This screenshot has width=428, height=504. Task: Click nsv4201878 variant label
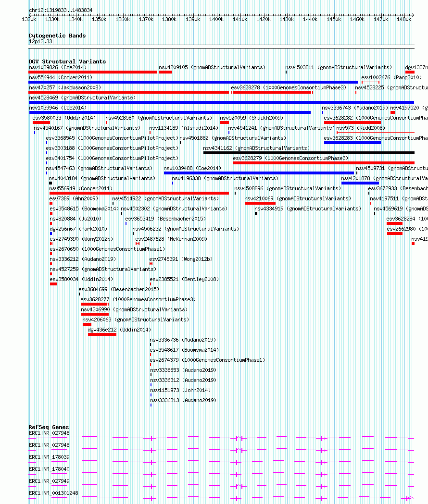point(385,178)
